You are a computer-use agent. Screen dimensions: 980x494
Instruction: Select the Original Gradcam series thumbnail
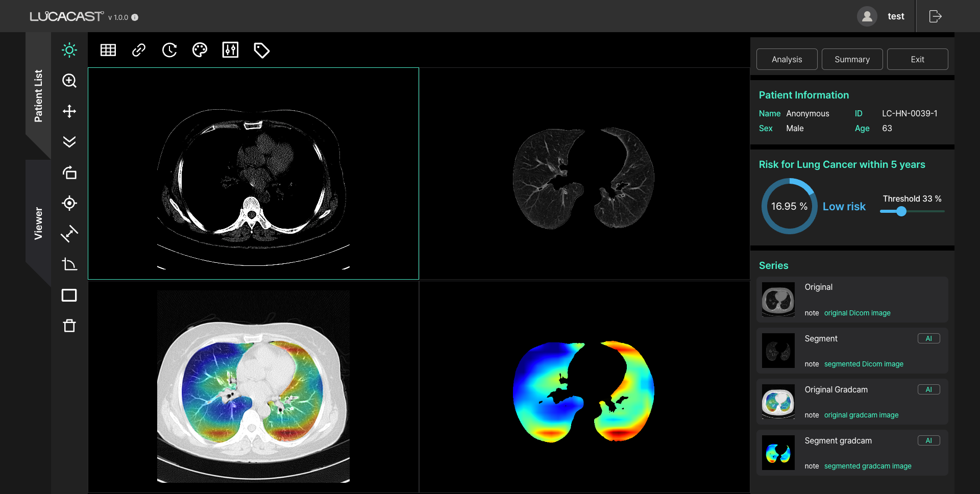pyautogui.click(x=778, y=402)
